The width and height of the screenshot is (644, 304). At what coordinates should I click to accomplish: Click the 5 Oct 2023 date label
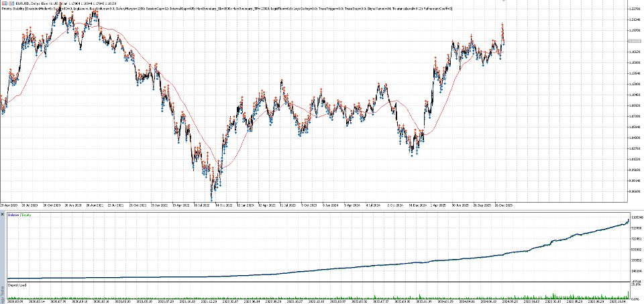click(309, 205)
